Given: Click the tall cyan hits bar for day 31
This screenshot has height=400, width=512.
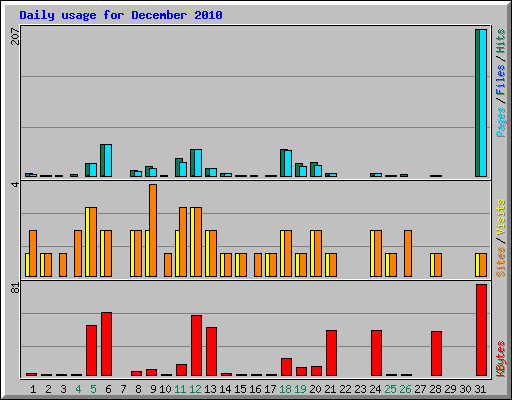Looking at the screenshot, I should tap(483, 103).
